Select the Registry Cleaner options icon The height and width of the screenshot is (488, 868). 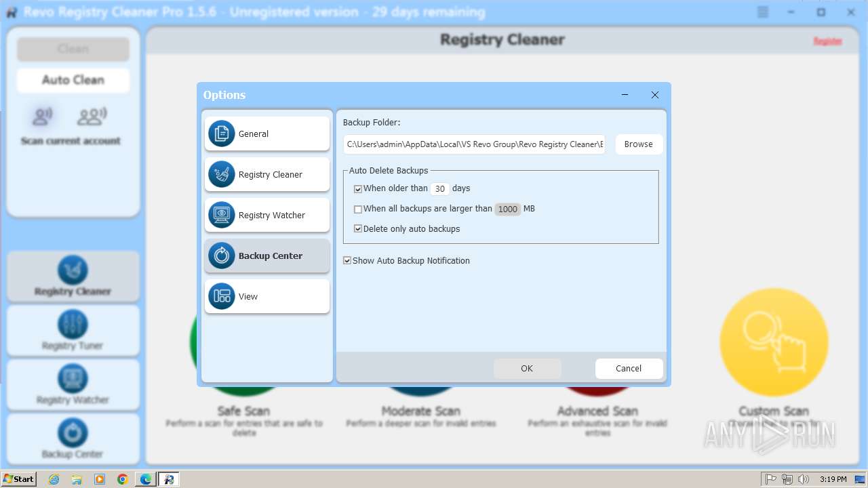tap(221, 174)
